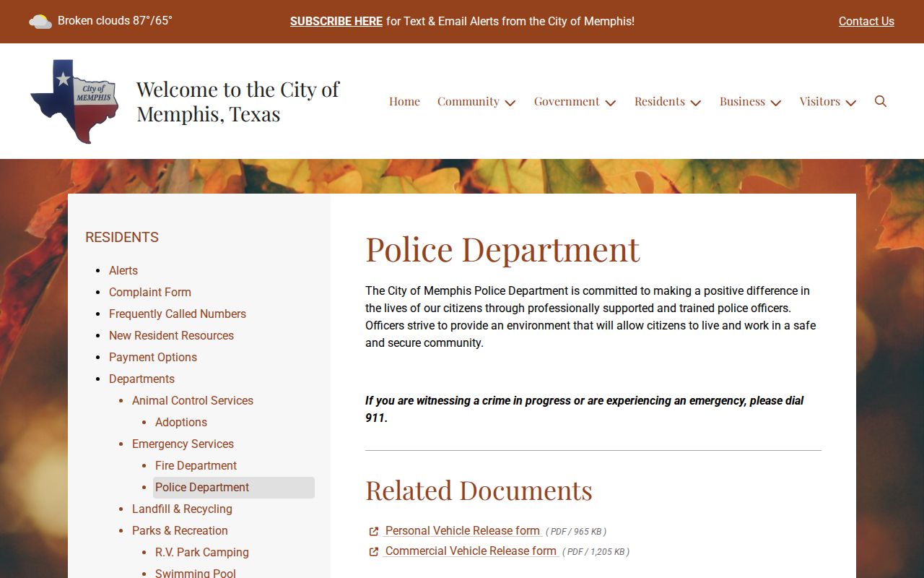This screenshot has width=924, height=578.
Task: Open the Commercial Vehicle Release form PDF
Action: click(471, 551)
